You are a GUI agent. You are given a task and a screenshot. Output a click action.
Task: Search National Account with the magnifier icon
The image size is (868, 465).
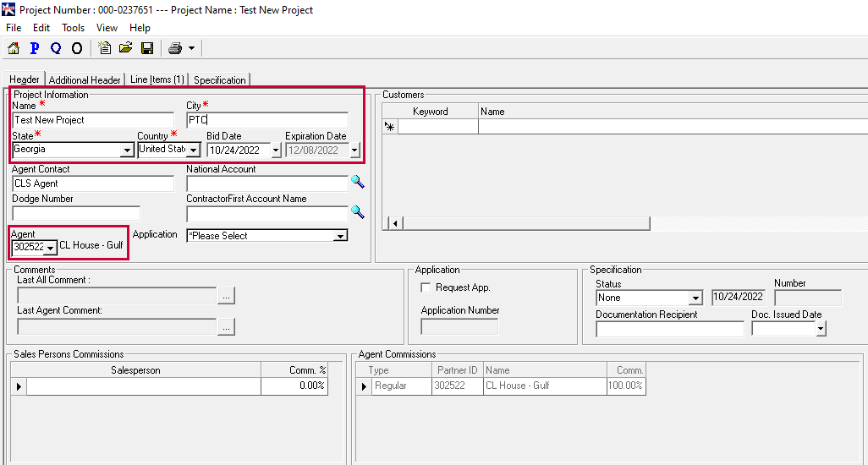click(x=358, y=183)
